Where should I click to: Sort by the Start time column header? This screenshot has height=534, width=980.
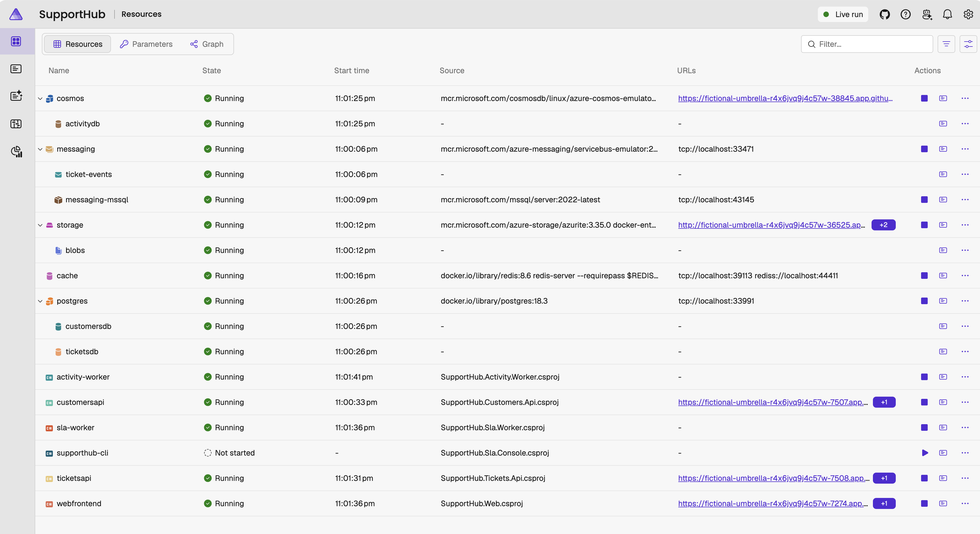[x=352, y=70]
